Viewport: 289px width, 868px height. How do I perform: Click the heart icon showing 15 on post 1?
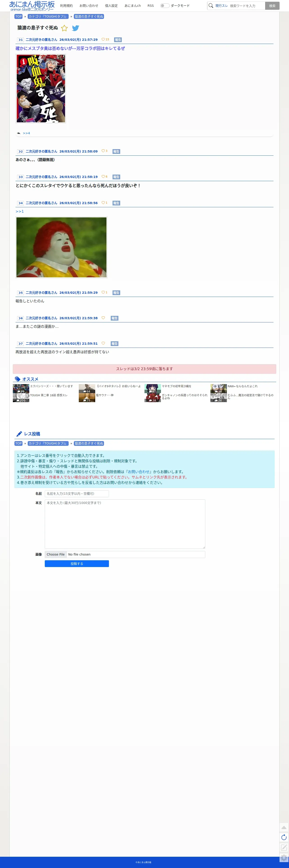[x=103, y=39]
